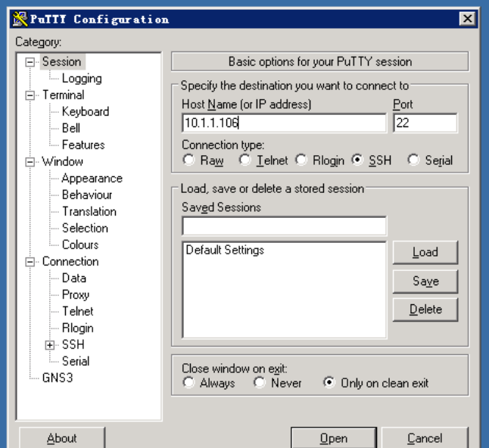
Task: Focus the Host Name input field
Action: tap(284, 123)
